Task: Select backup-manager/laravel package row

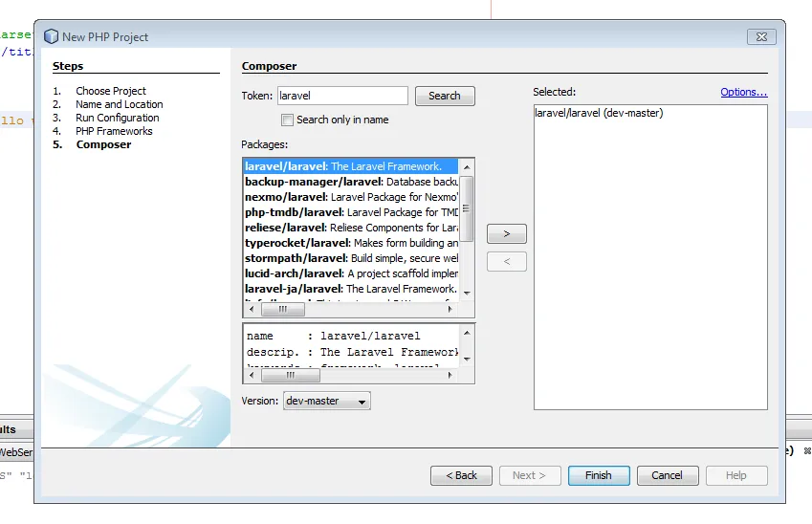Action: (351, 182)
